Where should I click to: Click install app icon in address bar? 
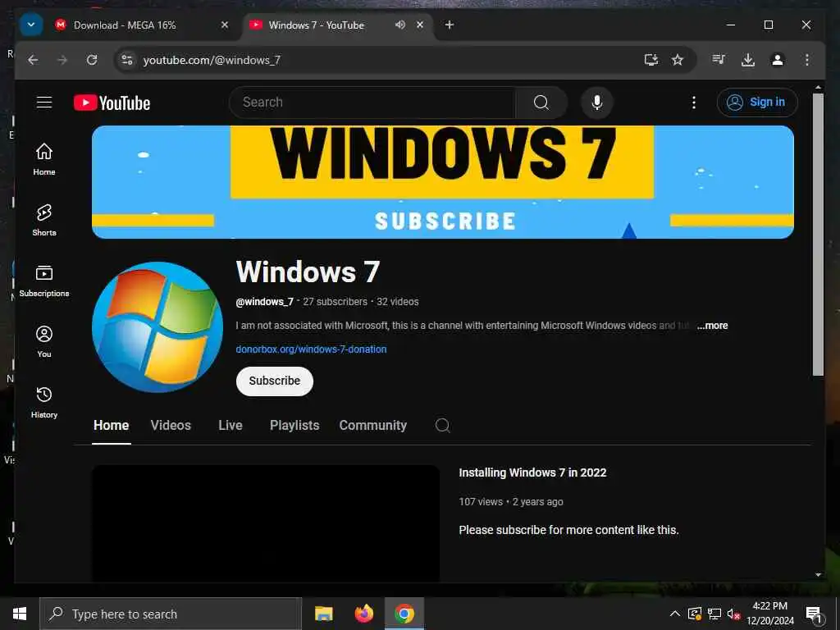(x=651, y=60)
